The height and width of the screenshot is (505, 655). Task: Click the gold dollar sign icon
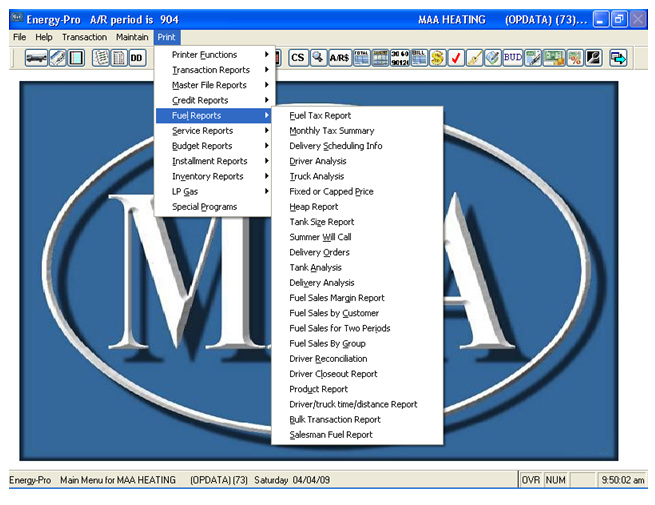click(x=437, y=58)
